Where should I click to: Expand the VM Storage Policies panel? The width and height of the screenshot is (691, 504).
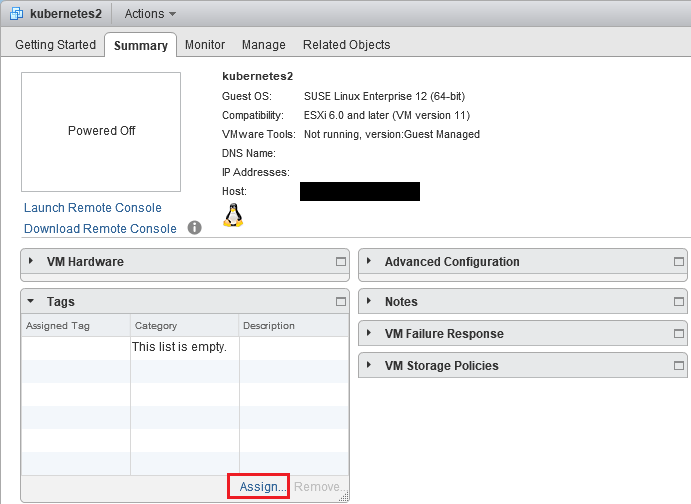[369, 365]
